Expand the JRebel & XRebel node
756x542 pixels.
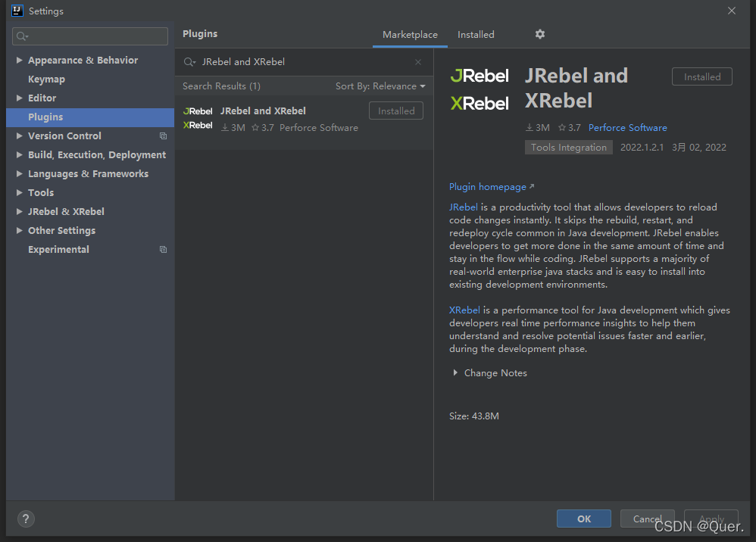(19, 211)
